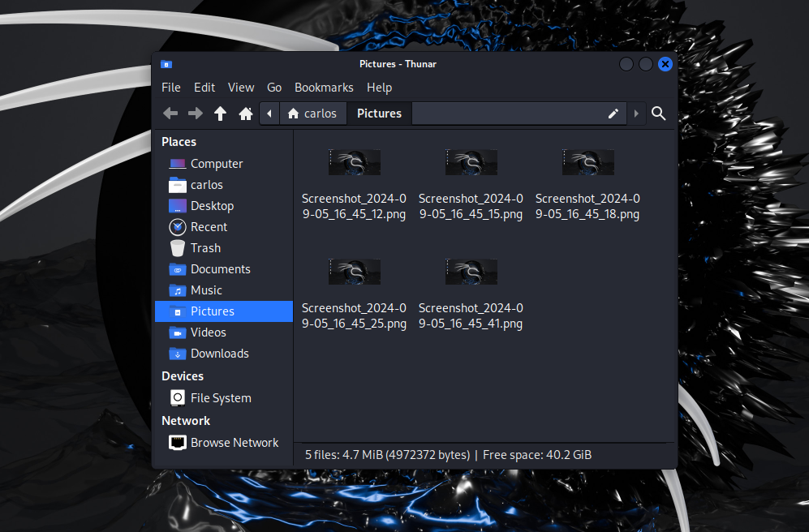Open the File menu
This screenshot has height=532, width=809.
click(171, 88)
